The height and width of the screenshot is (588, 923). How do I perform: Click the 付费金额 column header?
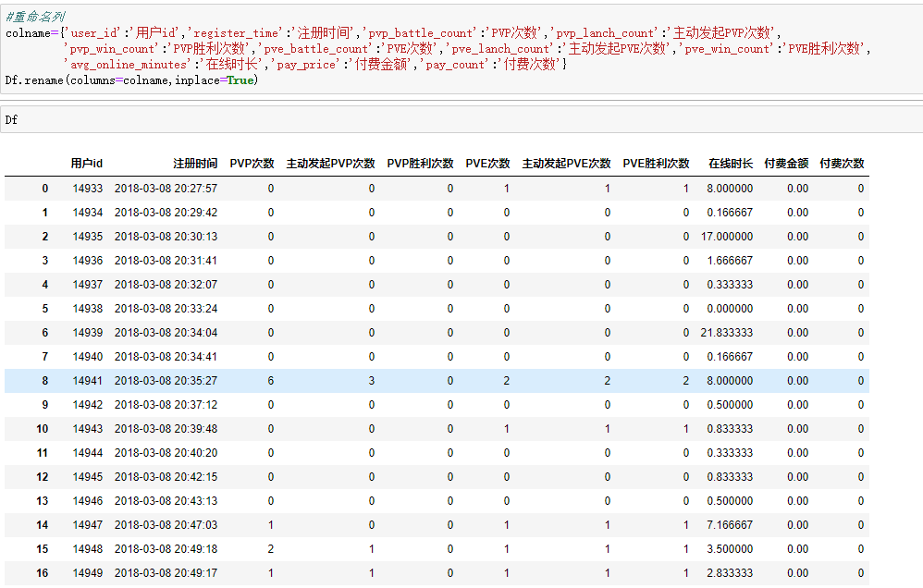tap(786, 164)
